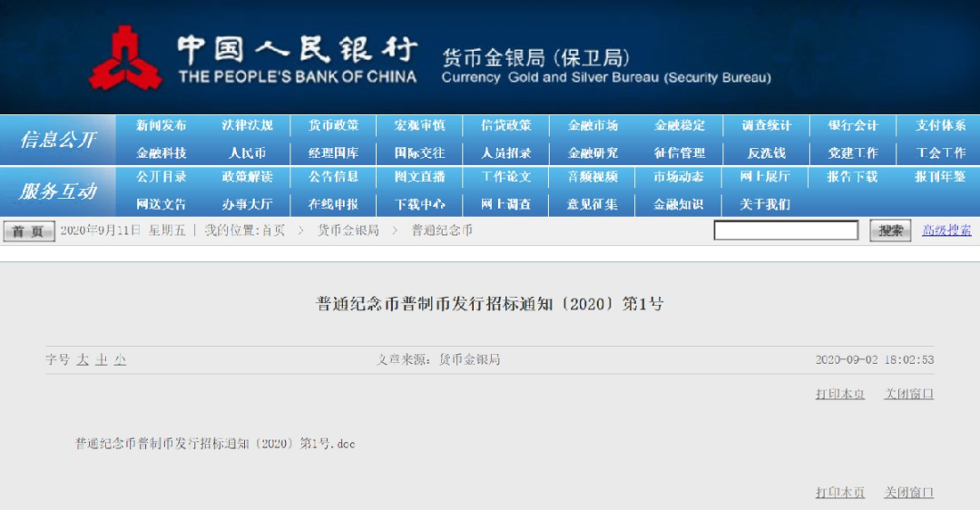Image resolution: width=980 pixels, height=510 pixels.
Task: Open 宏观审慎 section
Action: click(420, 125)
